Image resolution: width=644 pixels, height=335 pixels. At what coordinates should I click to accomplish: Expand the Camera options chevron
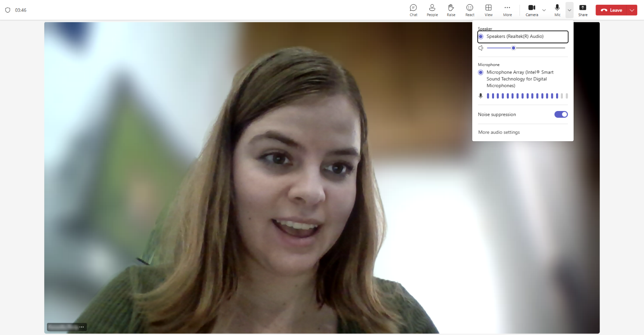tap(544, 10)
